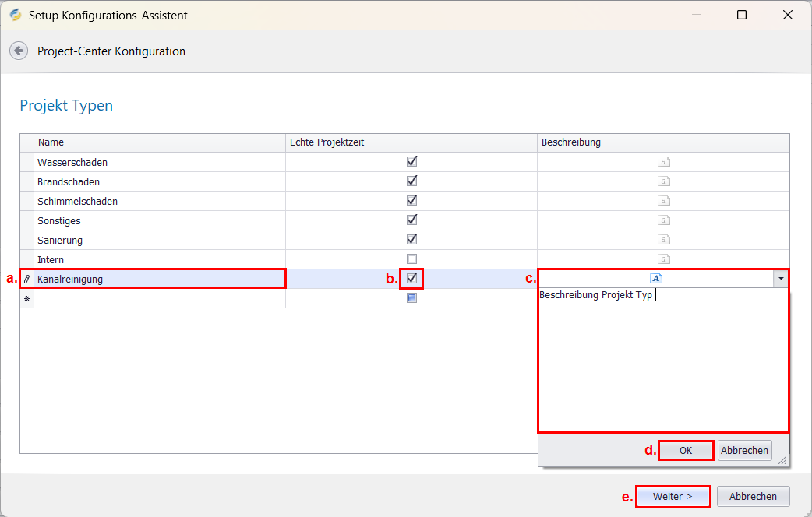Click the Echte Projektzeit column header
Viewport: 812px width, 517px height.
point(411,142)
